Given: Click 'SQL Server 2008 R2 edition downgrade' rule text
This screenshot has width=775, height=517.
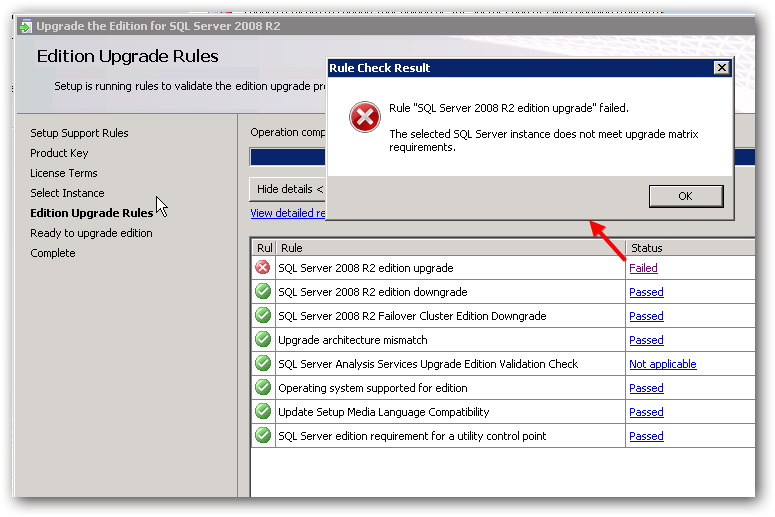Looking at the screenshot, I should 373,292.
